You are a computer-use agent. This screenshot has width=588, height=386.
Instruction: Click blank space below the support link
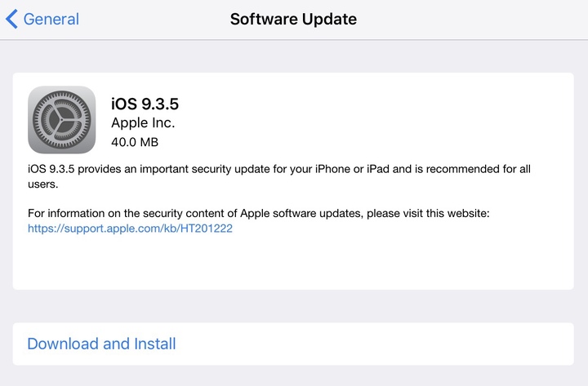click(x=294, y=263)
